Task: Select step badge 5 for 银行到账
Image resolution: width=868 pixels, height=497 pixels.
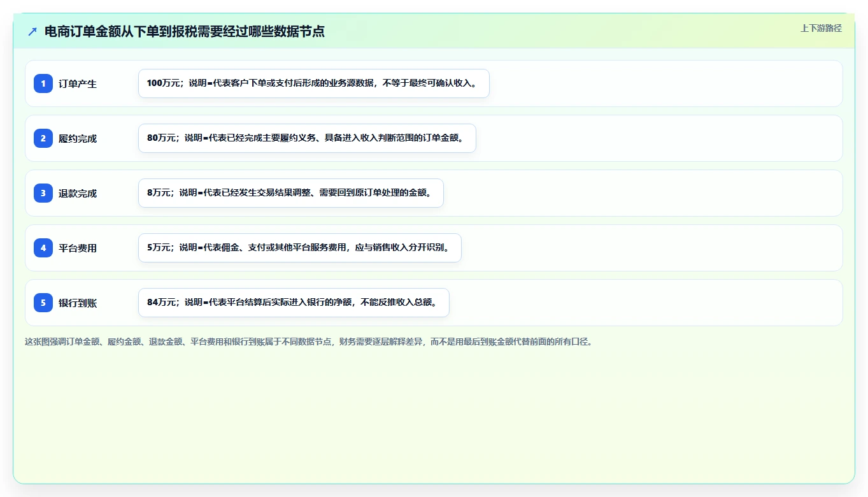Action: point(43,303)
